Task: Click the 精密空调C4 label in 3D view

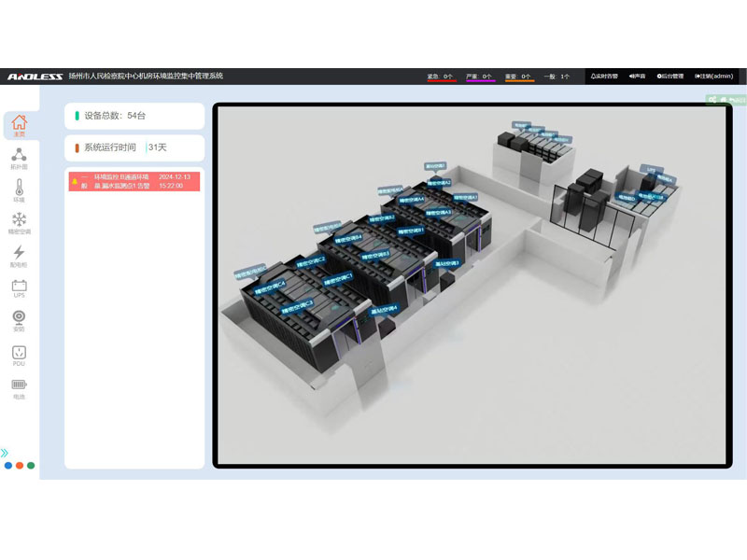Action: point(271,284)
